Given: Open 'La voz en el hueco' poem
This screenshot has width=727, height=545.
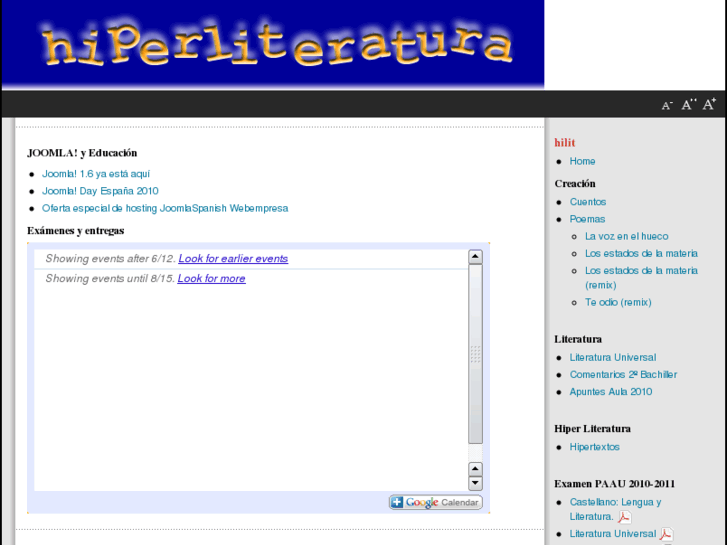Looking at the screenshot, I should [x=626, y=237].
